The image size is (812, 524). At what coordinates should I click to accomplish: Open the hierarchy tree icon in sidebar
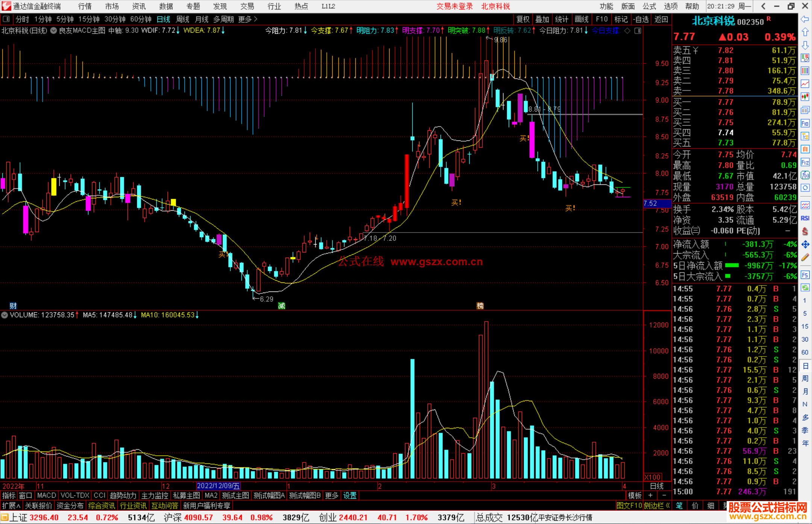point(805,136)
